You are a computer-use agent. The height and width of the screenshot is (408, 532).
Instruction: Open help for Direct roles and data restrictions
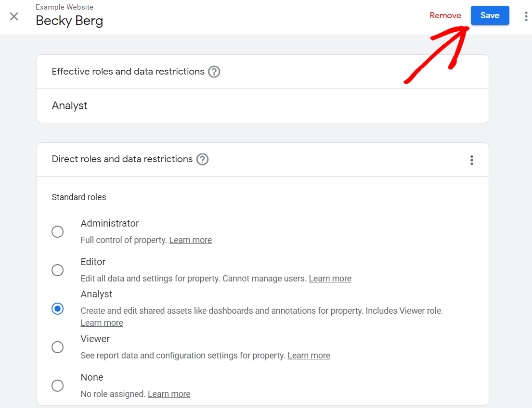click(202, 159)
